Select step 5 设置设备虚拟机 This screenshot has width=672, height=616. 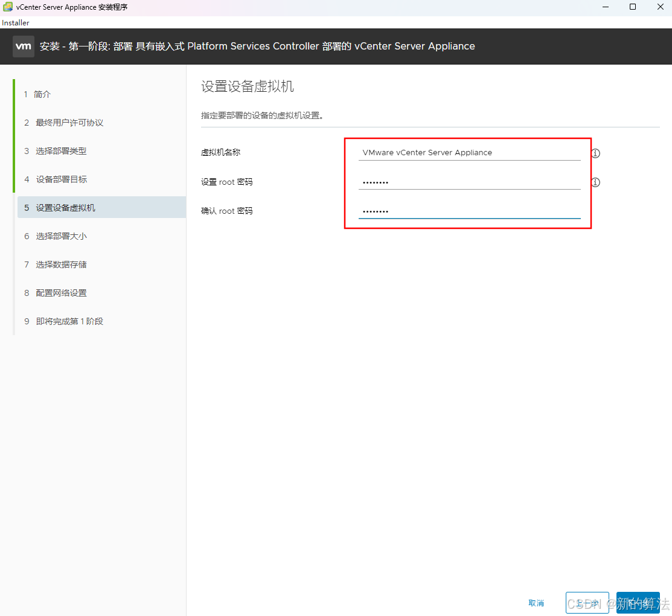coord(101,208)
